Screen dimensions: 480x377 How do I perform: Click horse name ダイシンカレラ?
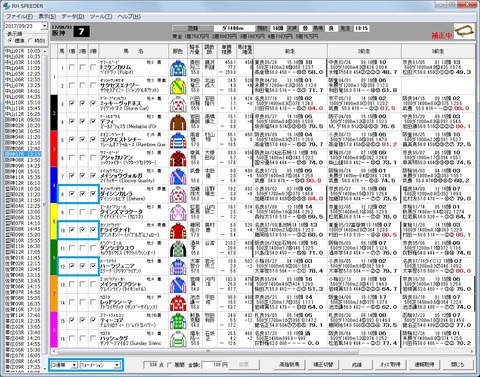(x=116, y=194)
